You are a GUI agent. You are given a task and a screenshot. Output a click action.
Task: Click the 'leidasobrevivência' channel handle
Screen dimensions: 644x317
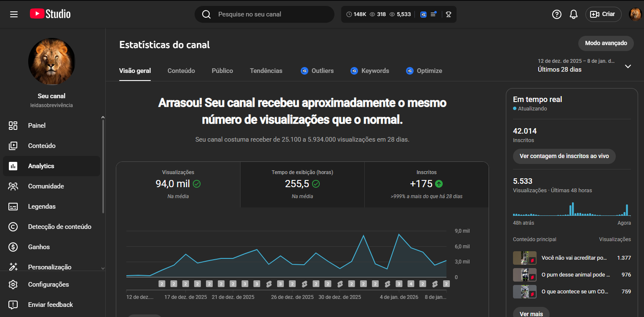(51, 105)
